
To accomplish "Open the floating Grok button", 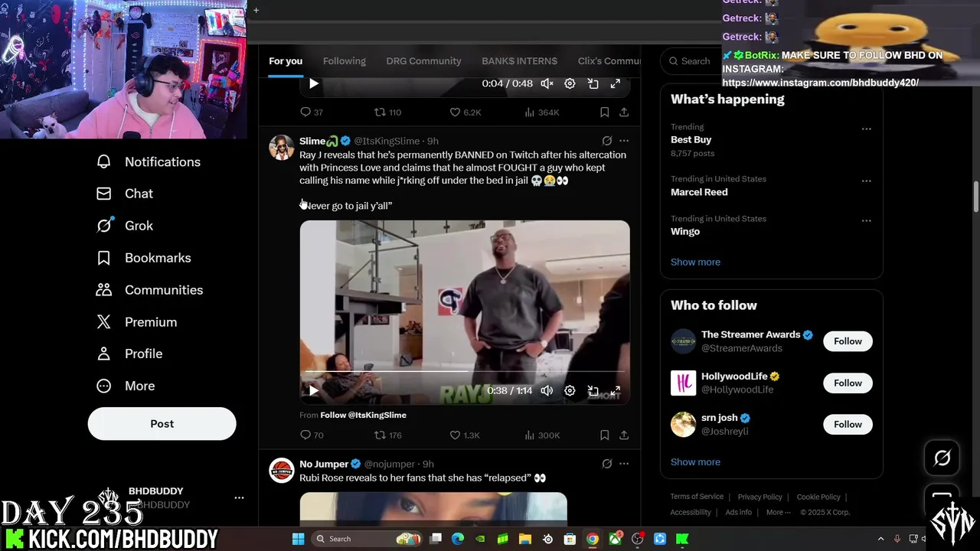I will click(x=942, y=458).
